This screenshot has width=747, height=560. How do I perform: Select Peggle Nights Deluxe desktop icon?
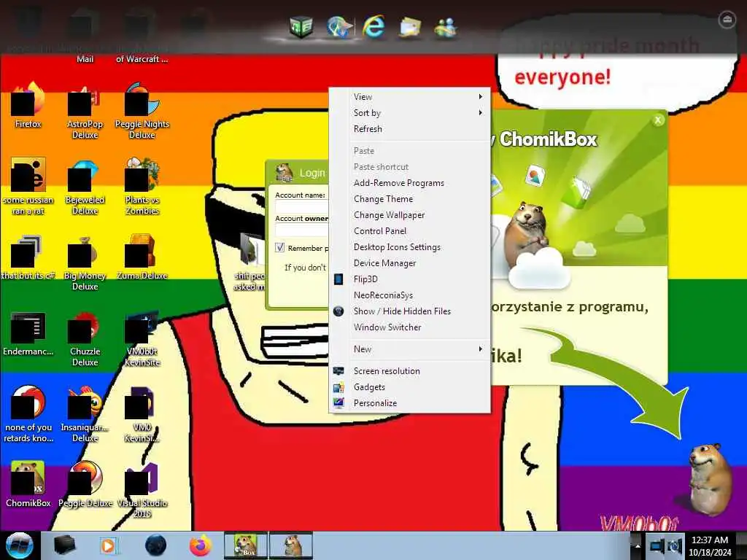[142, 111]
